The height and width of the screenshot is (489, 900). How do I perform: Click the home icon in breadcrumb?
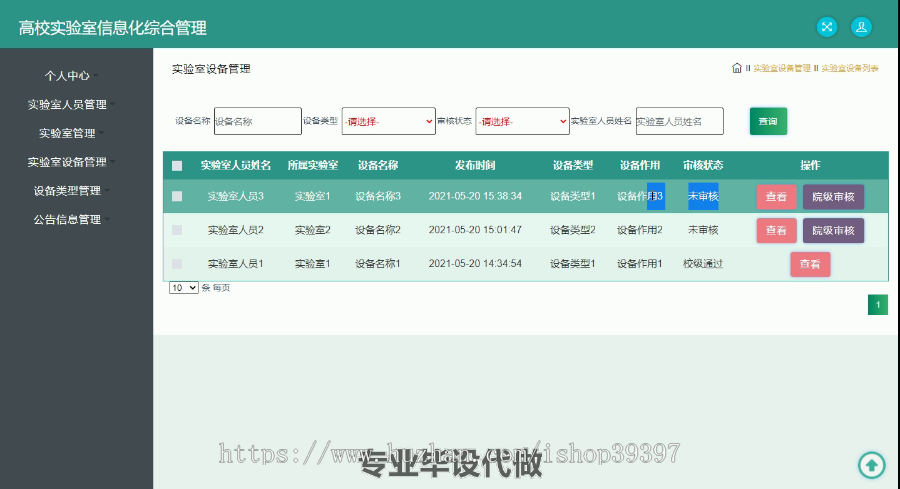(x=737, y=68)
